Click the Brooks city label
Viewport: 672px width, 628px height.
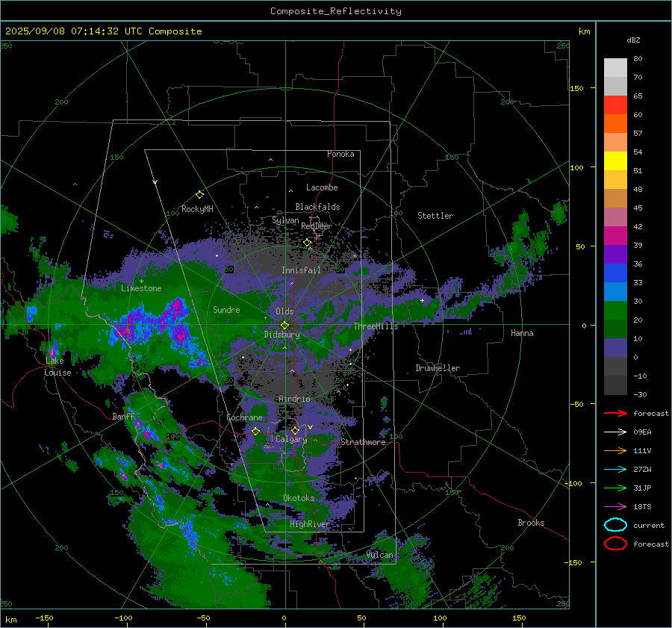point(531,523)
